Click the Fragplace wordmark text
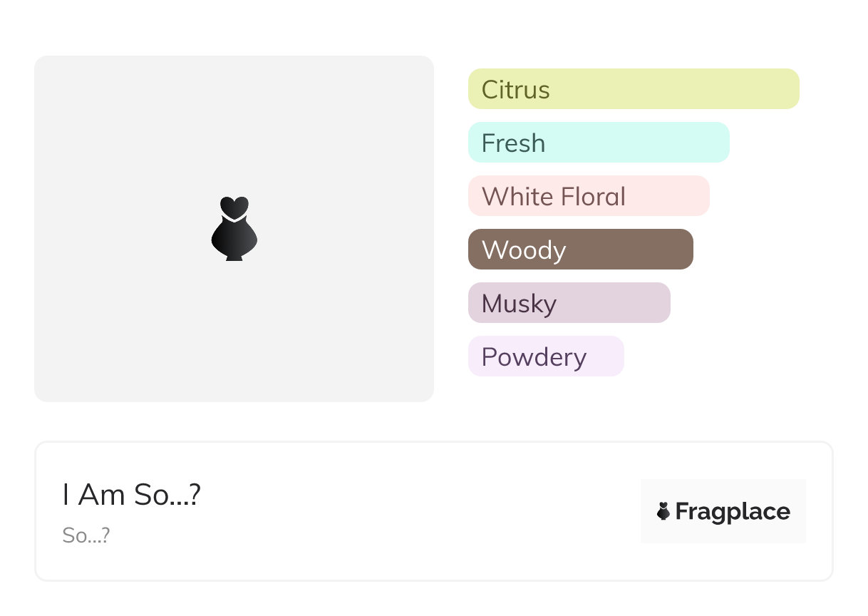 pos(733,512)
